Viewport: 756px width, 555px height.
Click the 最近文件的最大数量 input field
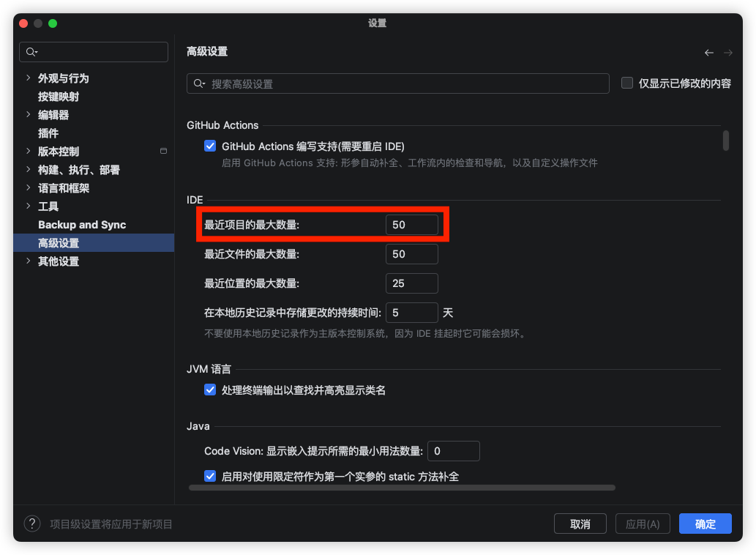(411, 254)
